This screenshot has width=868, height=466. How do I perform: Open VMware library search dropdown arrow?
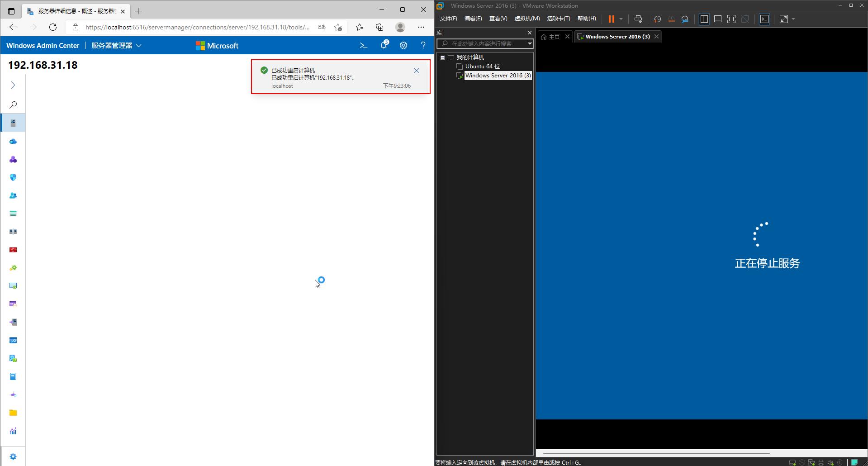pos(530,43)
